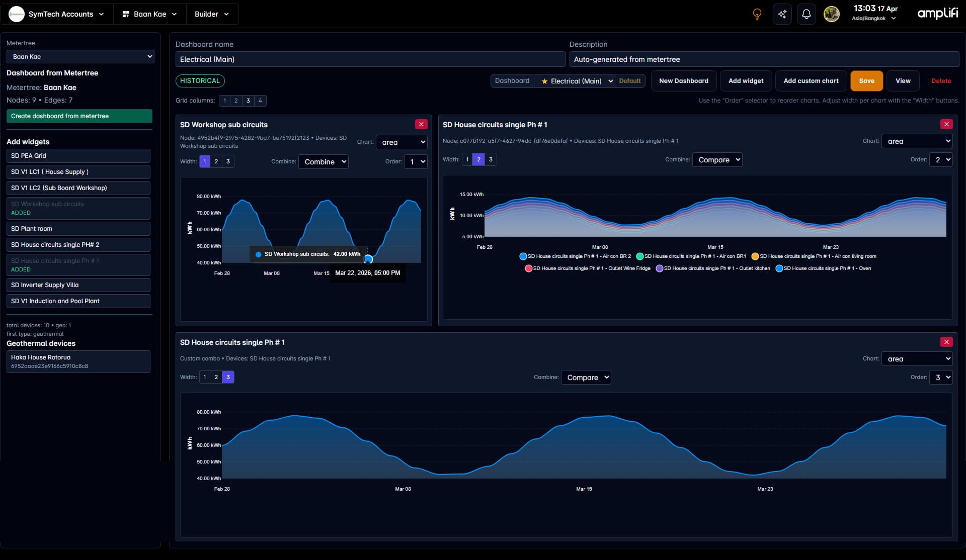Open the notifications bell

click(806, 14)
